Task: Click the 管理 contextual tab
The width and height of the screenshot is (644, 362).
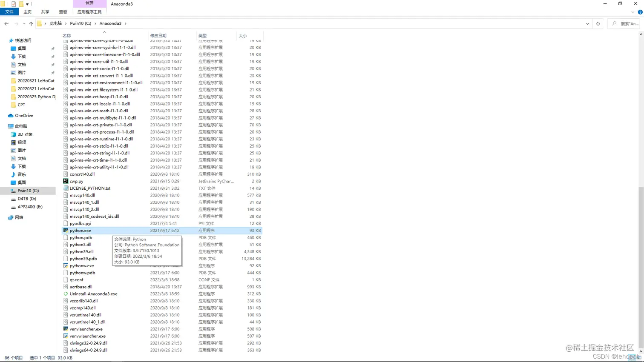Action: pyautogui.click(x=89, y=3)
